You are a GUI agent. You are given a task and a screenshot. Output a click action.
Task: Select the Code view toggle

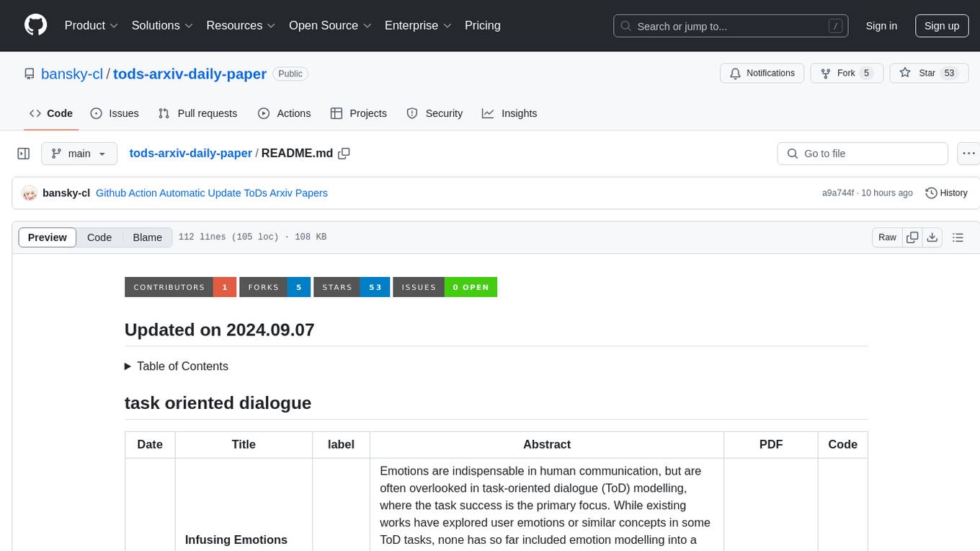point(99,237)
